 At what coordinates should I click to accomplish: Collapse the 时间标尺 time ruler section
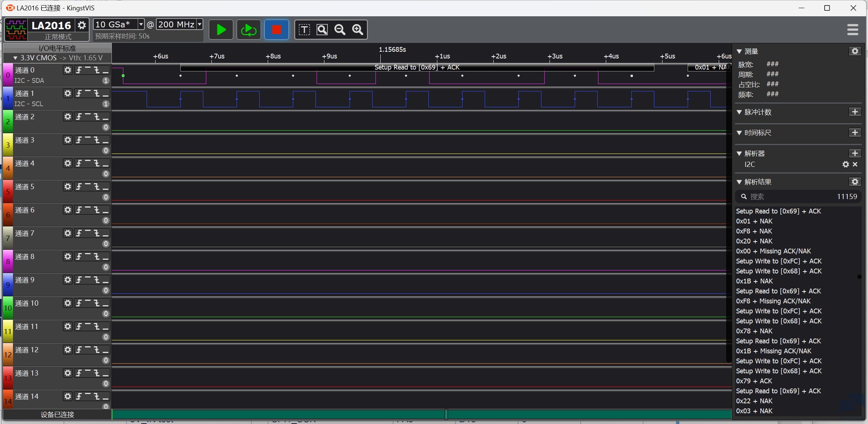[x=739, y=133]
